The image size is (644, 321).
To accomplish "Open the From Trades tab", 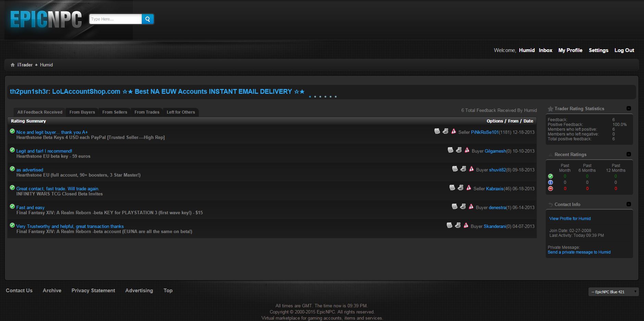I will point(147,112).
